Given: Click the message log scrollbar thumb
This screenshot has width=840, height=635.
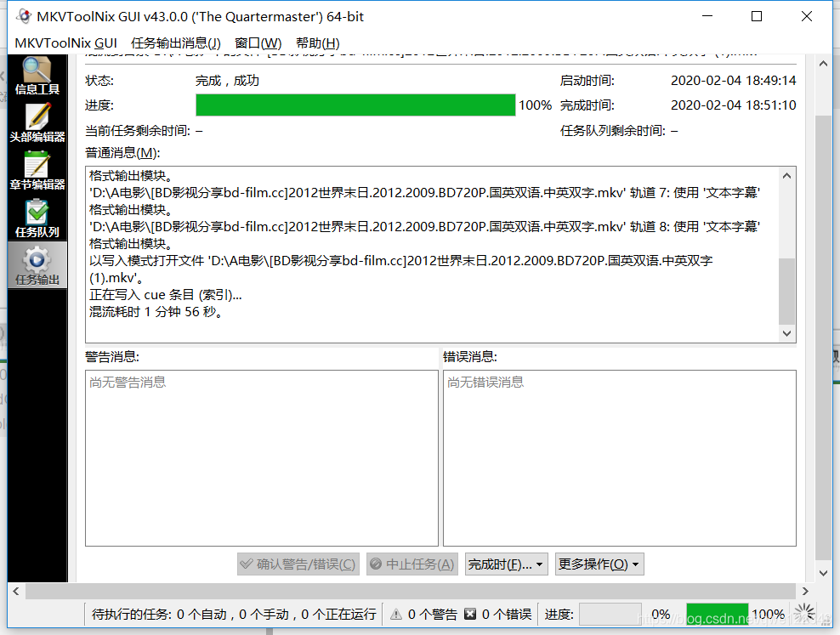Looking at the screenshot, I should (786, 292).
